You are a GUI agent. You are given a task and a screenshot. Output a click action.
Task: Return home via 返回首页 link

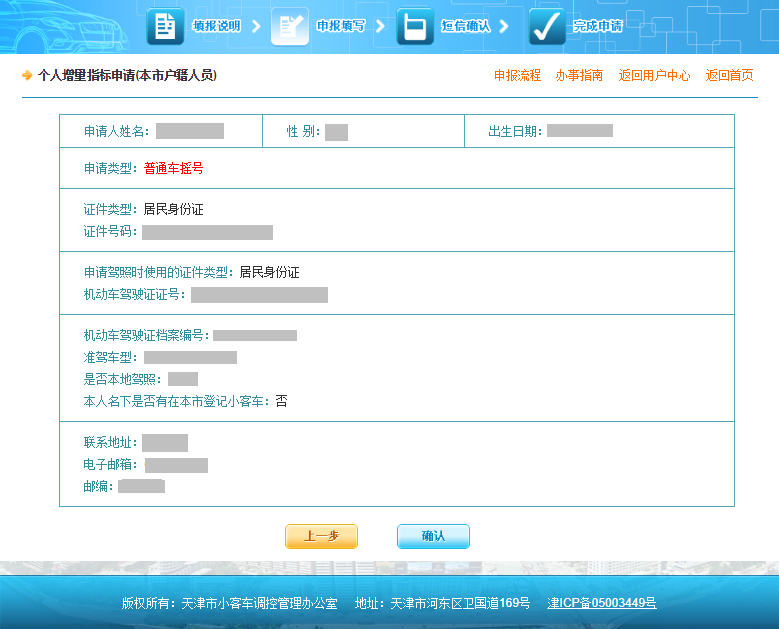pos(729,75)
